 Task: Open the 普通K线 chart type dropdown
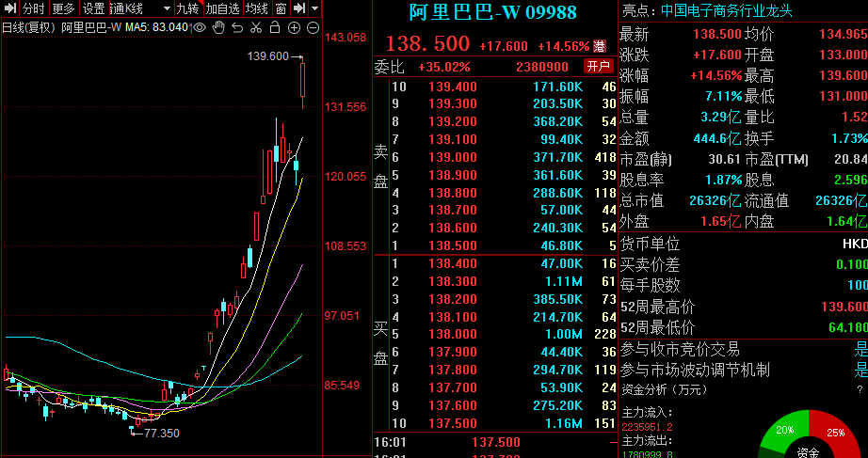pos(140,8)
